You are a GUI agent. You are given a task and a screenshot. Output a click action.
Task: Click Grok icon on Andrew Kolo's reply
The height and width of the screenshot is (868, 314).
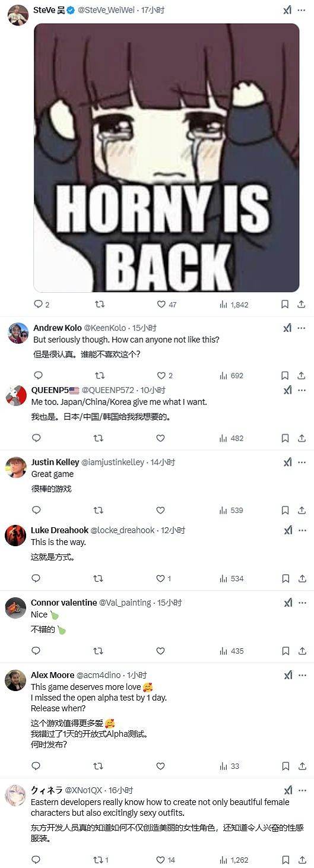tap(287, 328)
